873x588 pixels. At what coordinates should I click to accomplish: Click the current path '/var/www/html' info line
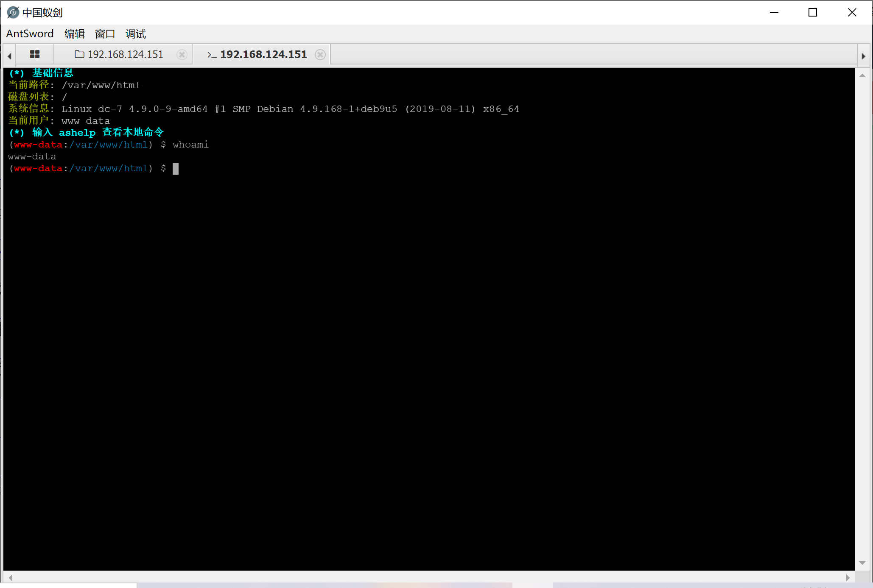(x=74, y=85)
